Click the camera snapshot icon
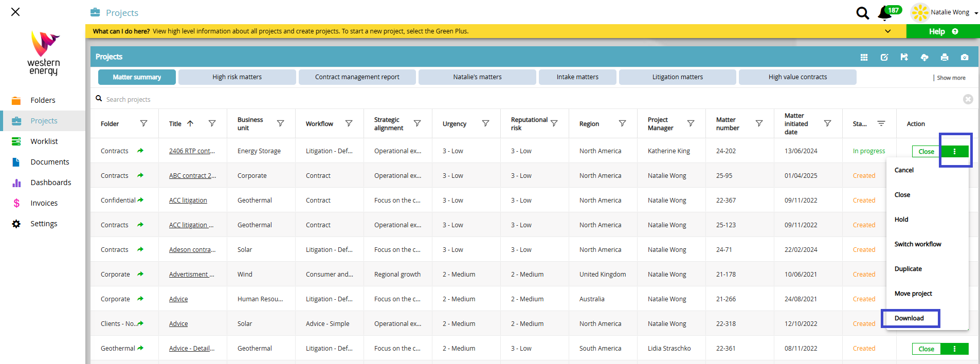This screenshot has height=364, width=980. [965, 57]
